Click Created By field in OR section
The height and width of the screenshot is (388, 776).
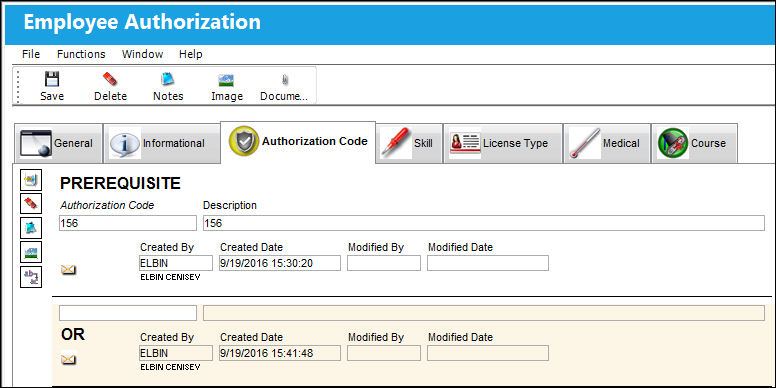point(176,353)
